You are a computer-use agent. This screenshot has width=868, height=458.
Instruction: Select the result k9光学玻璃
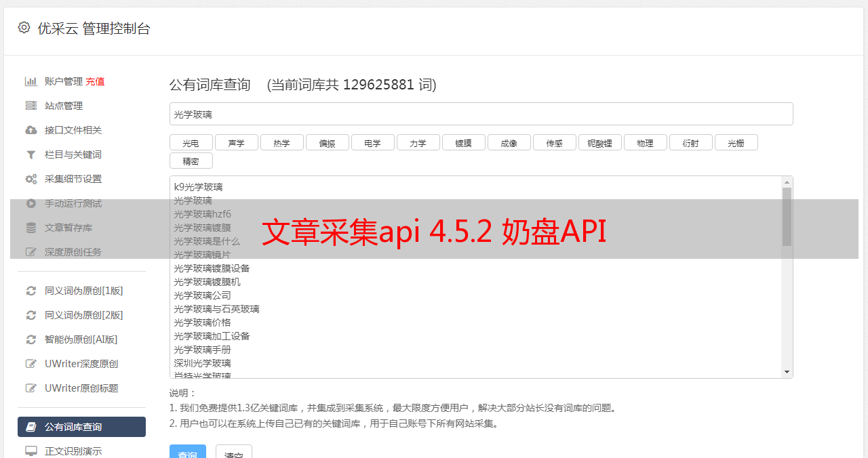tap(198, 187)
